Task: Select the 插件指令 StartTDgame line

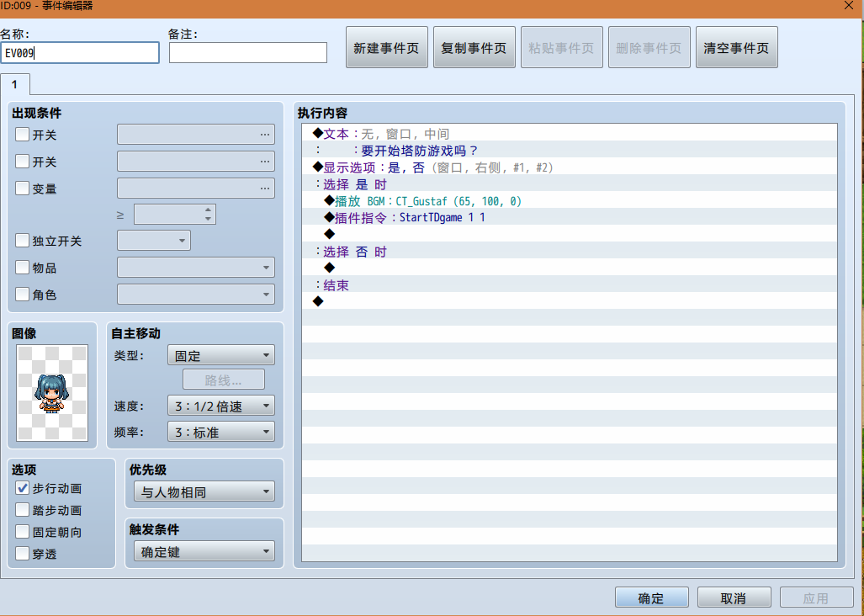Action: tap(570, 218)
